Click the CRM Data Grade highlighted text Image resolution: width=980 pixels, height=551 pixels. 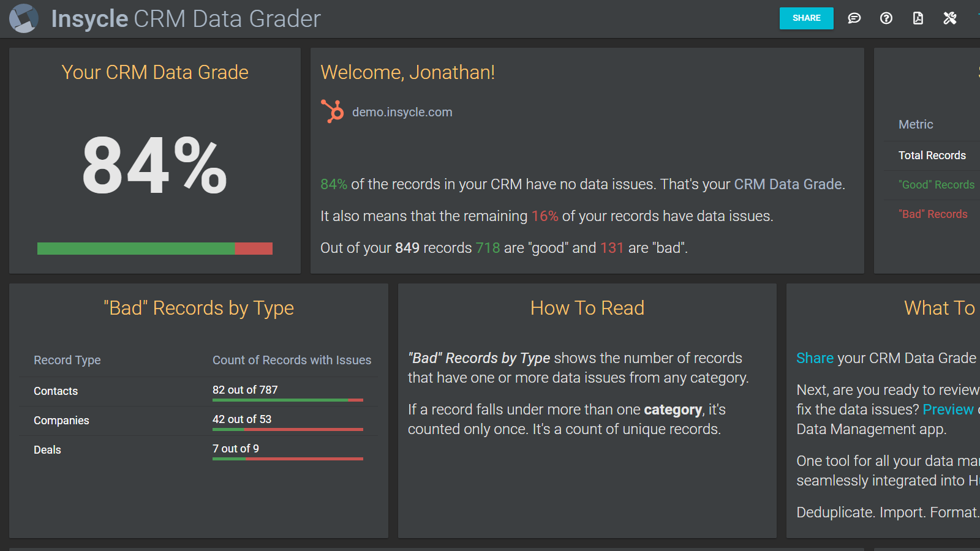788,184
